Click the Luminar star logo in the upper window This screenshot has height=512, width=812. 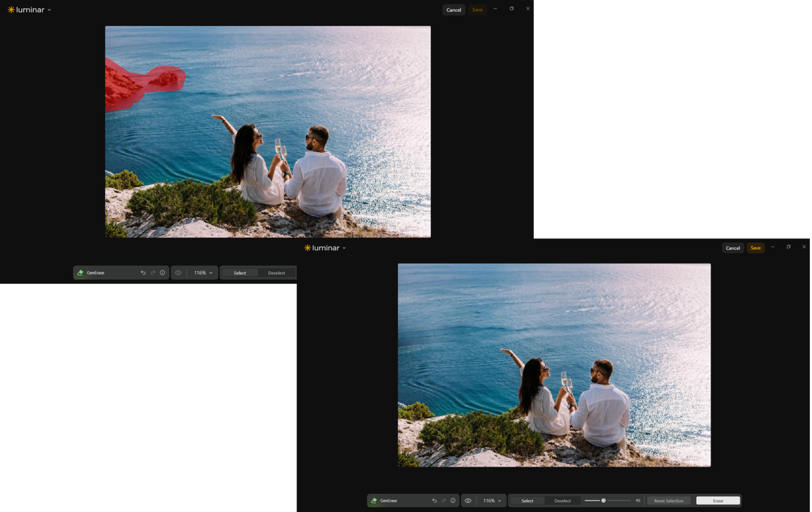(11, 10)
